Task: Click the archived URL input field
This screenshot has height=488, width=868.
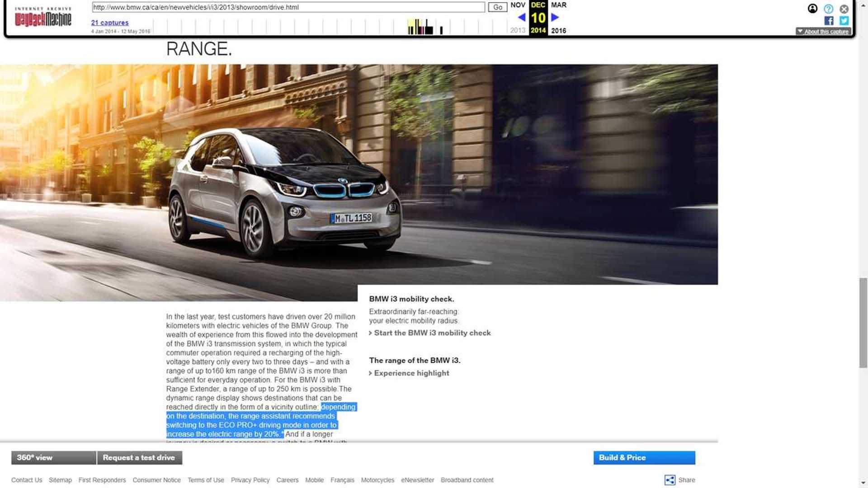Action: [288, 7]
